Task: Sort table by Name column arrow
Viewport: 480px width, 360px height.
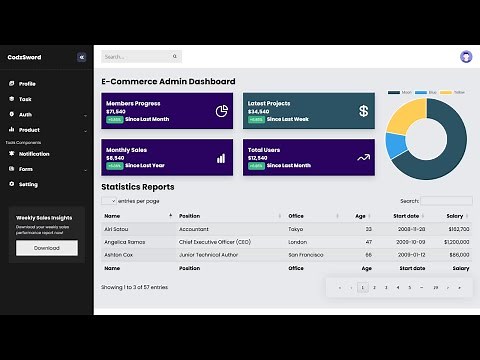Action: click(x=171, y=216)
